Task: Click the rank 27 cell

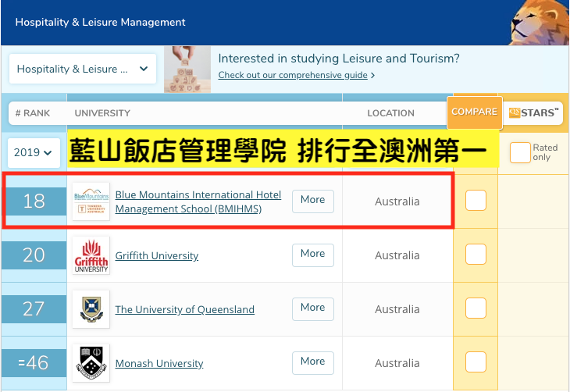Action: click(x=34, y=309)
